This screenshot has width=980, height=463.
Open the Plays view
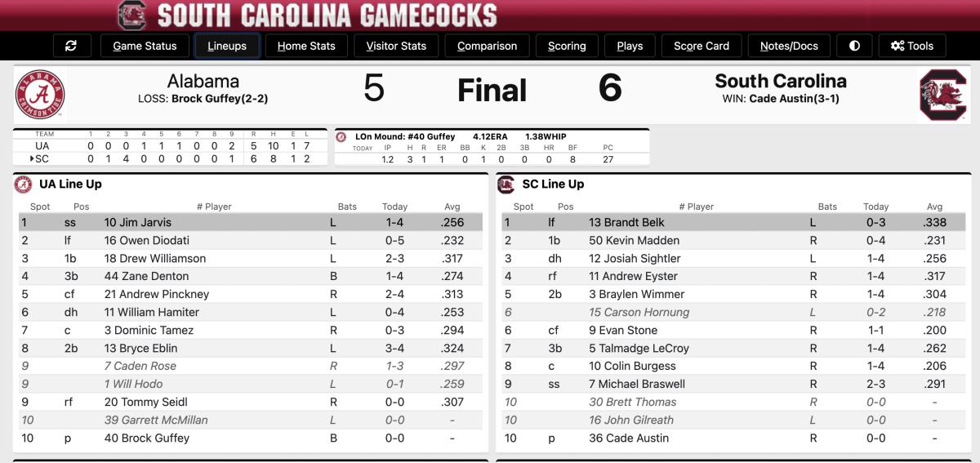click(630, 46)
